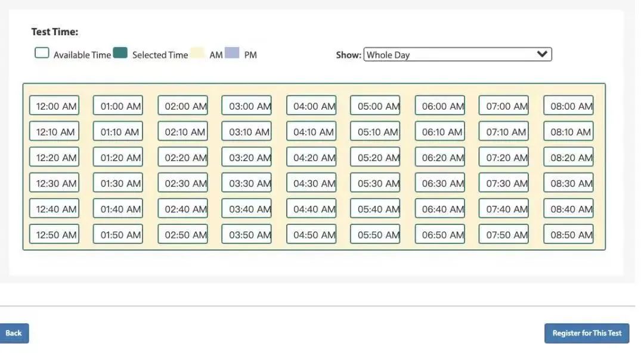Screen dimensions: 644x358
Task: Pick the 08:40 AM time
Action: pyautogui.click(x=568, y=208)
